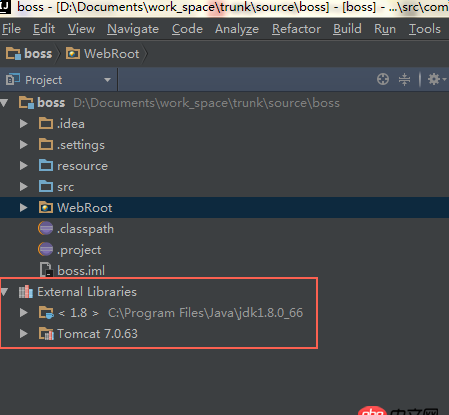
Task: Open the project panel gear settings
Action: click(436, 79)
